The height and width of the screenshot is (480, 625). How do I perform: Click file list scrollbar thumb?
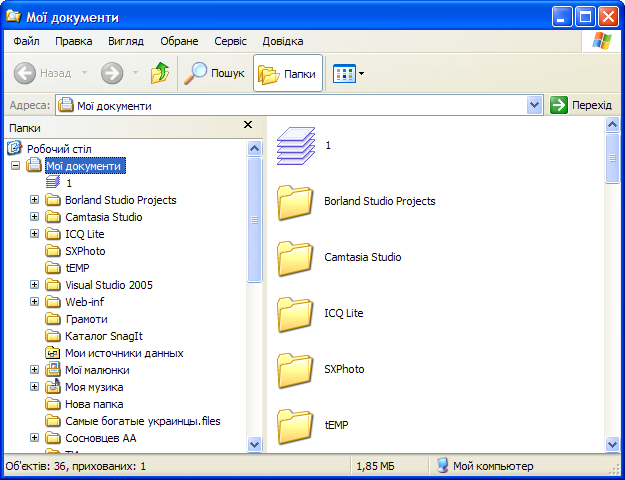pyautogui.click(x=612, y=158)
